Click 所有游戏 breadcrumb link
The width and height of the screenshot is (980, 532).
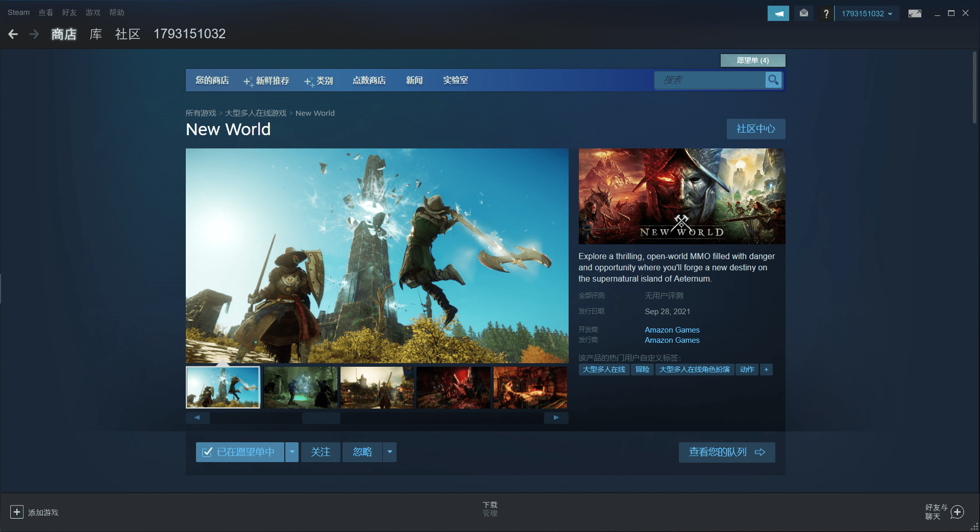(x=201, y=113)
